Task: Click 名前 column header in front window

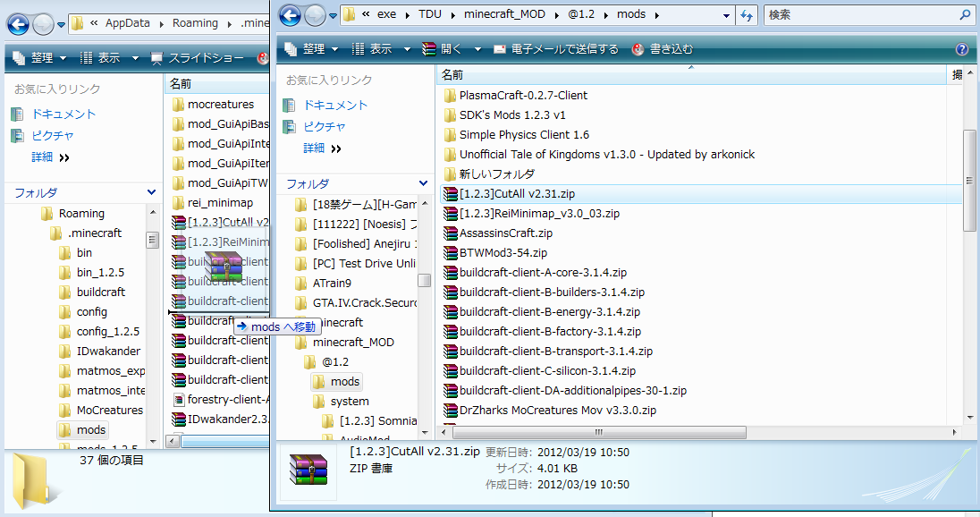Action: tap(692, 75)
